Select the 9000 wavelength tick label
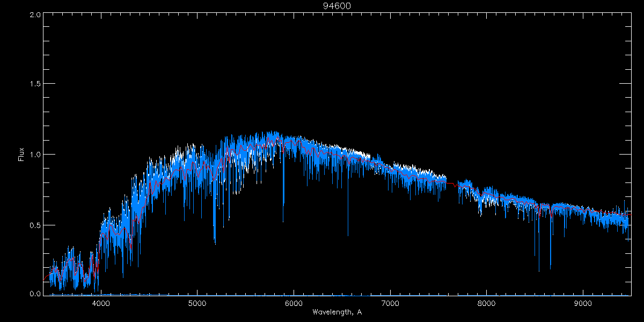 [x=583, y=303]
